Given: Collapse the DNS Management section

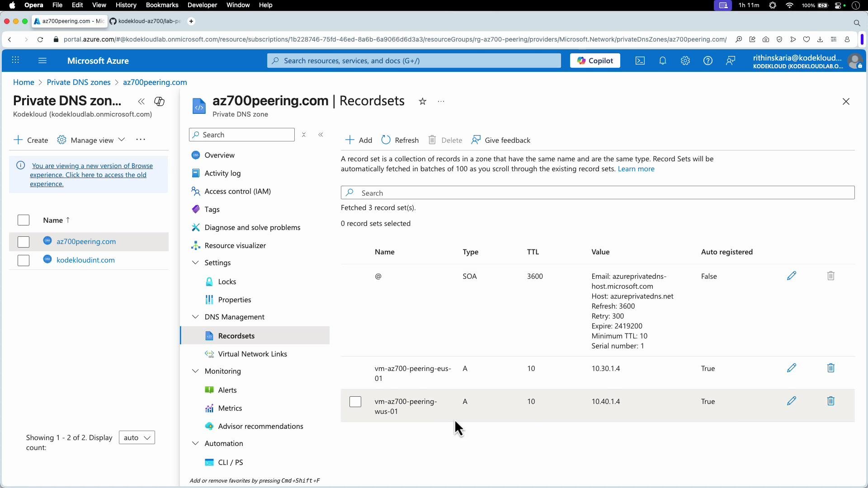Looking at the screenshot, I should [x=195, y=317].
